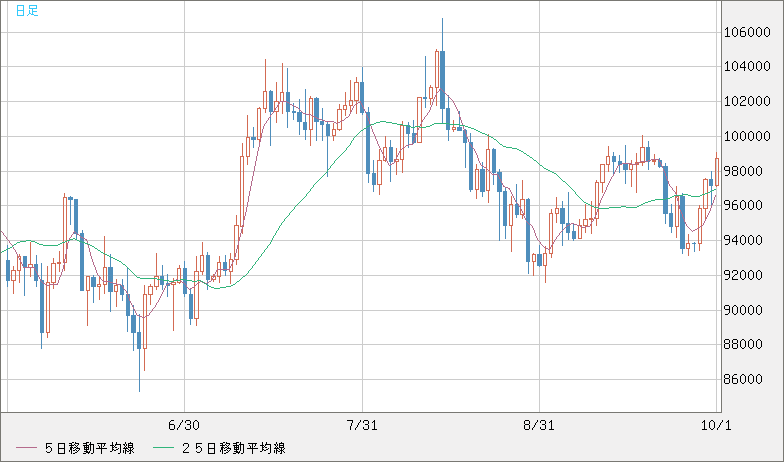Image resolution: width=784 pixels, height=462 pixels.
Task: Select the 25日移動平均線 legend label
Action: pos(233,448)
